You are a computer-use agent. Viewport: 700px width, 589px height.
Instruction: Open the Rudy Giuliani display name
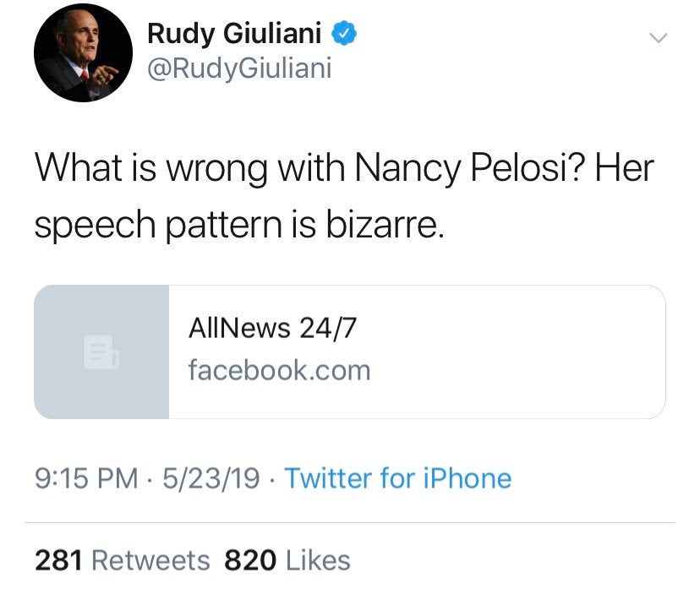tap(238, 33)
